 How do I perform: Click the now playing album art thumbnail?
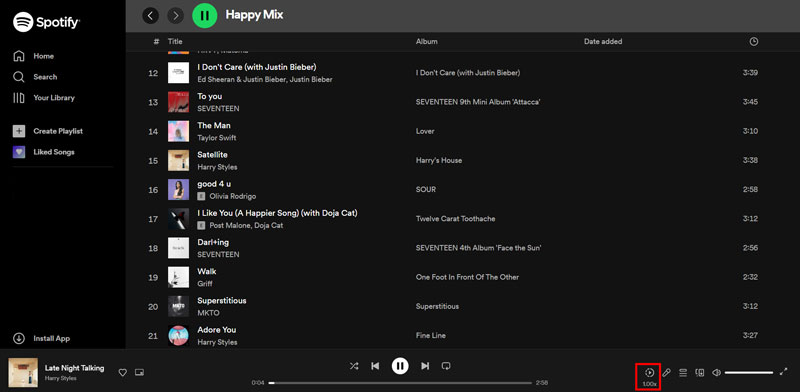pos(23,373)
